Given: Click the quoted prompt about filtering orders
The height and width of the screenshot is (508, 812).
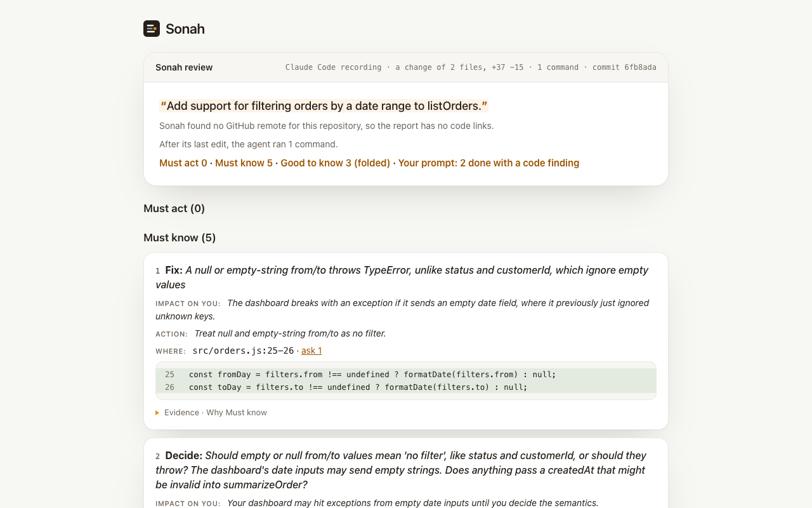Looking at the screenshot, I should coord(324,106).
